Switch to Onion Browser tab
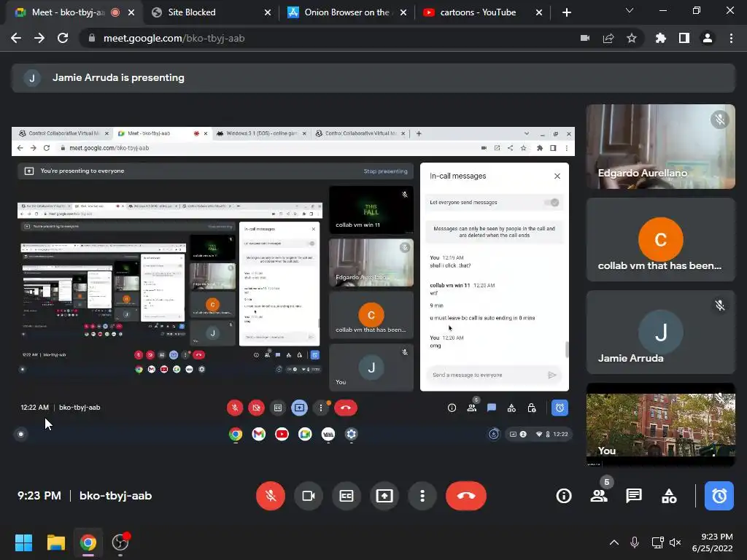The height and width of the screenshot is (560, 747). click(x=347, y=12)
